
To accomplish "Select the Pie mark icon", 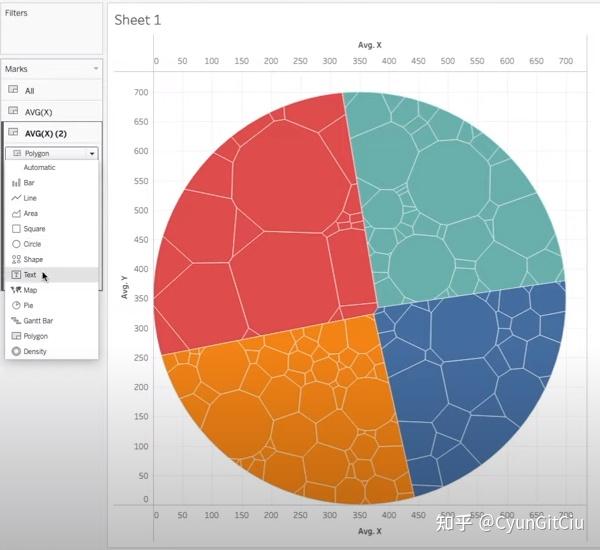I will (x=16, y=305).
